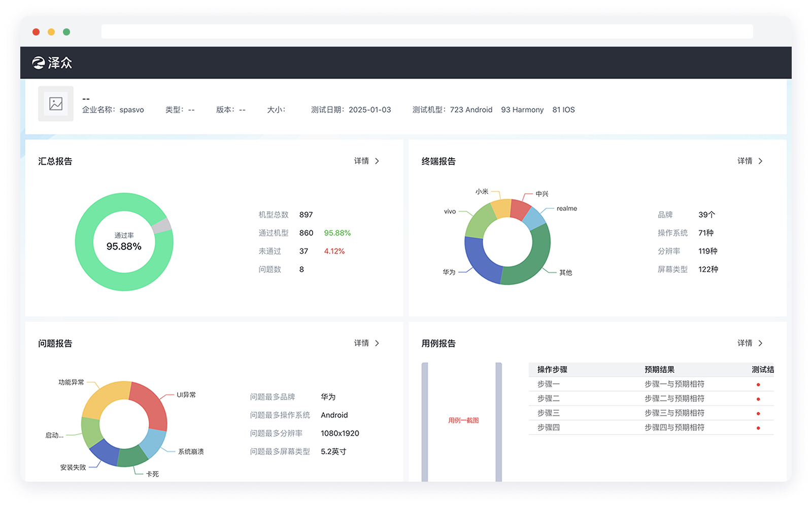Click red status dot for 步骤一
The height and width of the screenshot is (506, 812).
click(758, 384)
